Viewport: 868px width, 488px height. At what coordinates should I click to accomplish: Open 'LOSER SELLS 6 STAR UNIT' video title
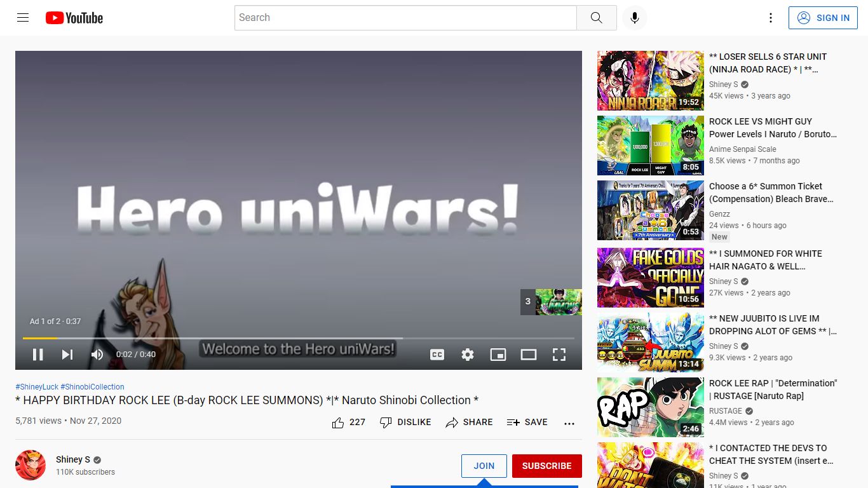click(768, 63)
